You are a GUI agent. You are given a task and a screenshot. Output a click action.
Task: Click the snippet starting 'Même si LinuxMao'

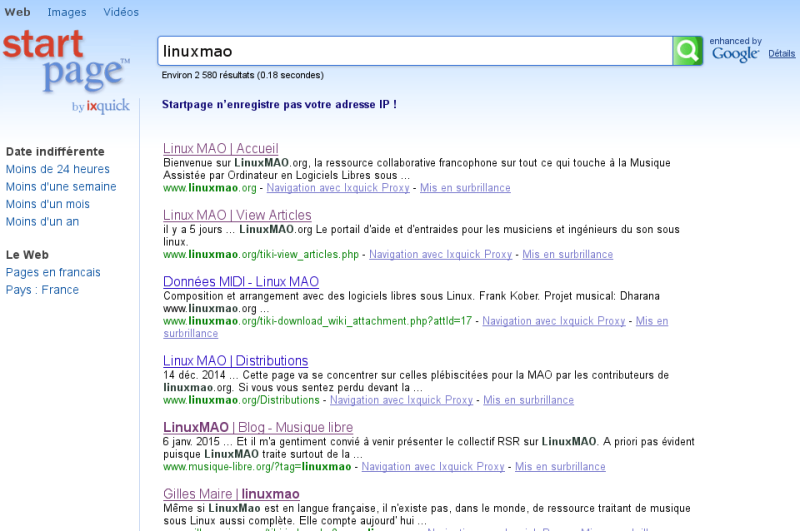(x=427, y=514)
